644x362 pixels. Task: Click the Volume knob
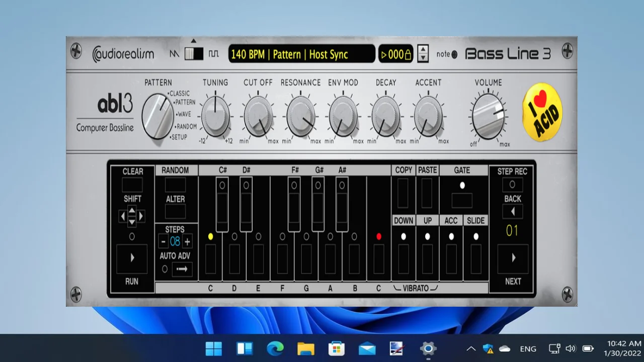coord(488,116)
